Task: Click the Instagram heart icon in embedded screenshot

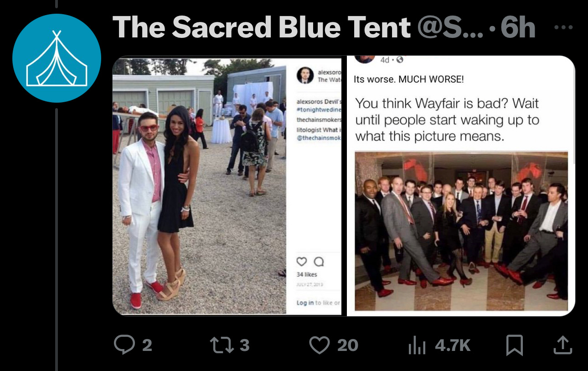Action: point(302,261)
